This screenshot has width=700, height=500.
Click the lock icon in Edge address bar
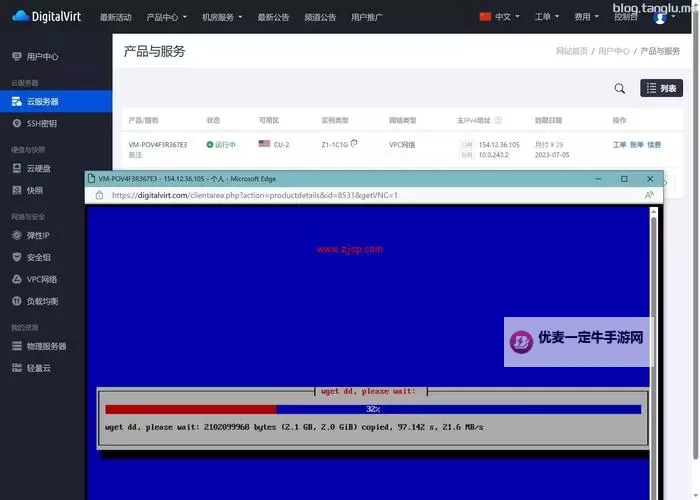[x=99, y=195]
